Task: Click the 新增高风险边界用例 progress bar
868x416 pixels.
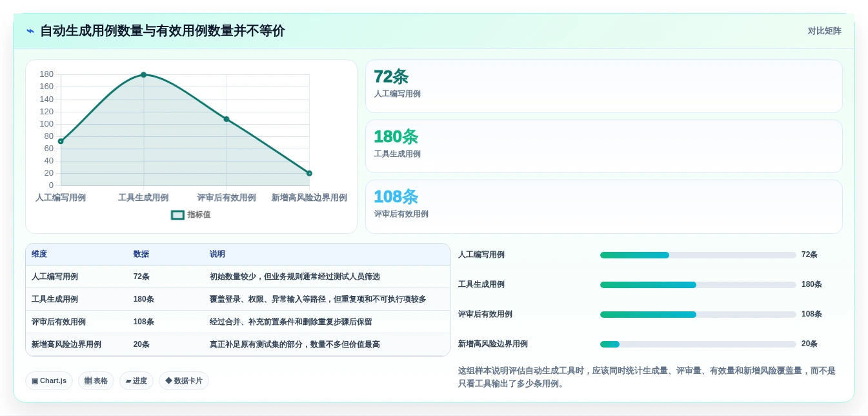Action: [698, 344]
